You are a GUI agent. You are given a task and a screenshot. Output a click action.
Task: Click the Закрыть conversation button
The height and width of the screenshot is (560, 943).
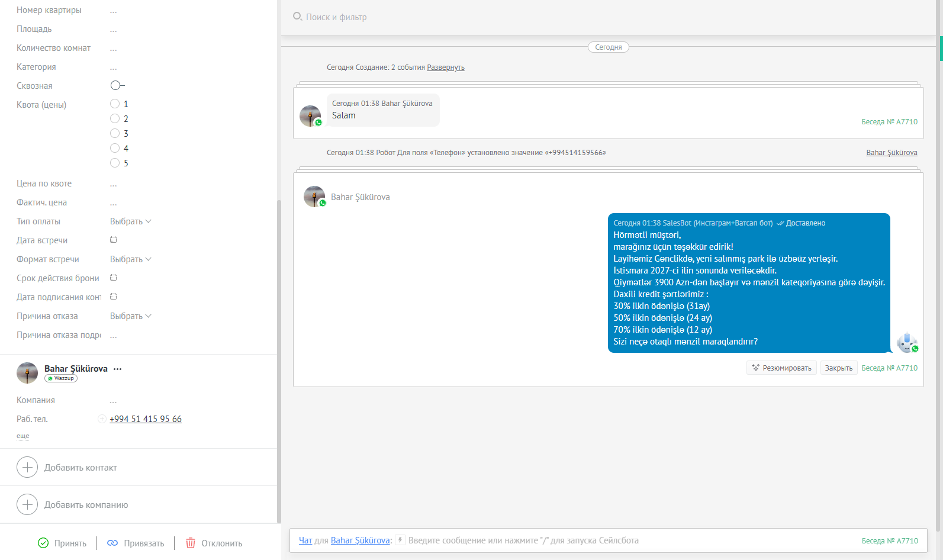(839, 368)
